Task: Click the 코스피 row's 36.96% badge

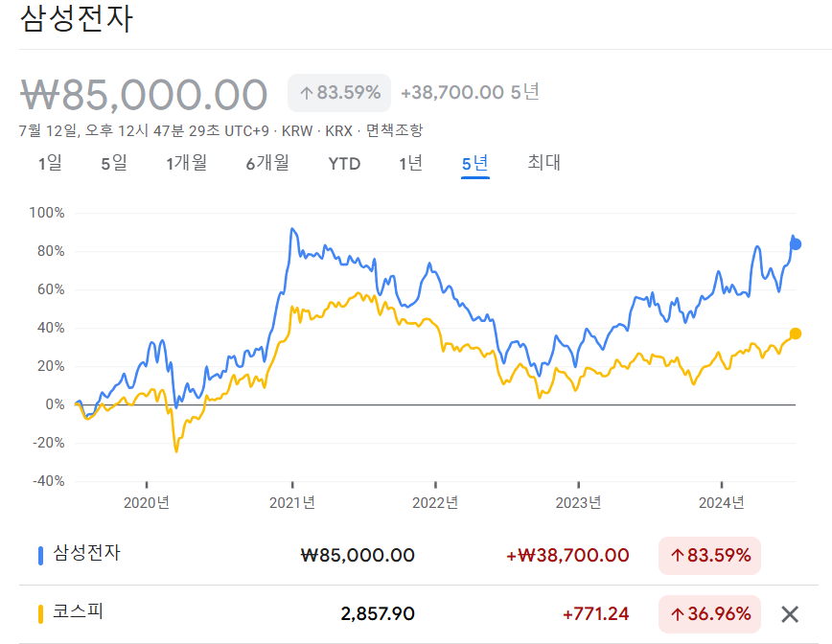Action: 709,614
